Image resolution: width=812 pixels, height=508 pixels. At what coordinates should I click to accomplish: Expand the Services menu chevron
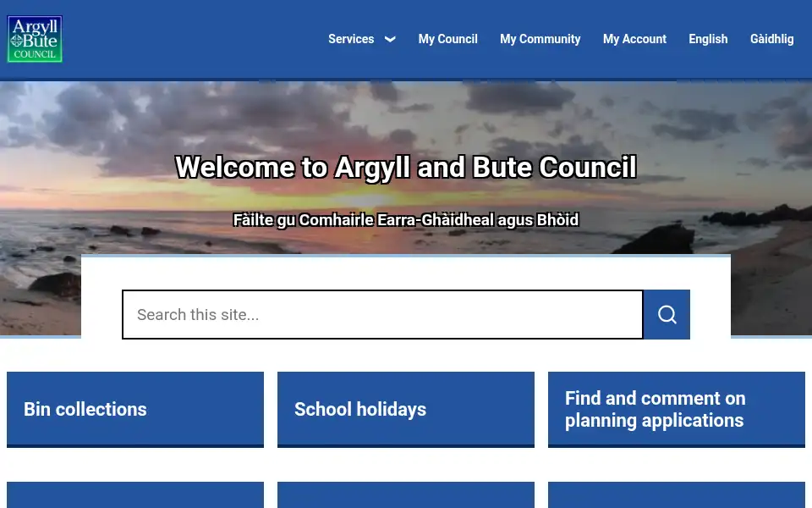point(390,39)
